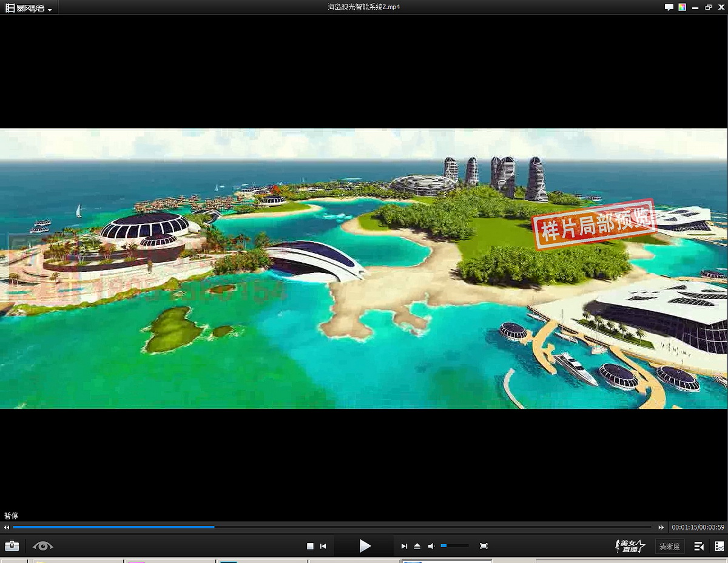Adjust the volume slider
This screenshot has width=728, height=563.
click(x=454, y=546)
